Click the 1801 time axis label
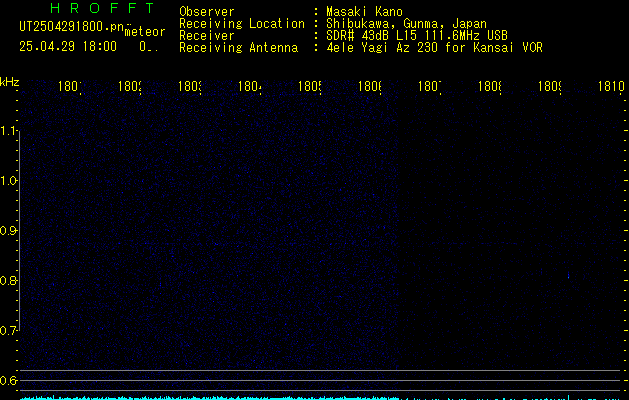Viewport: 629px width, 400px height. (70, 86)
